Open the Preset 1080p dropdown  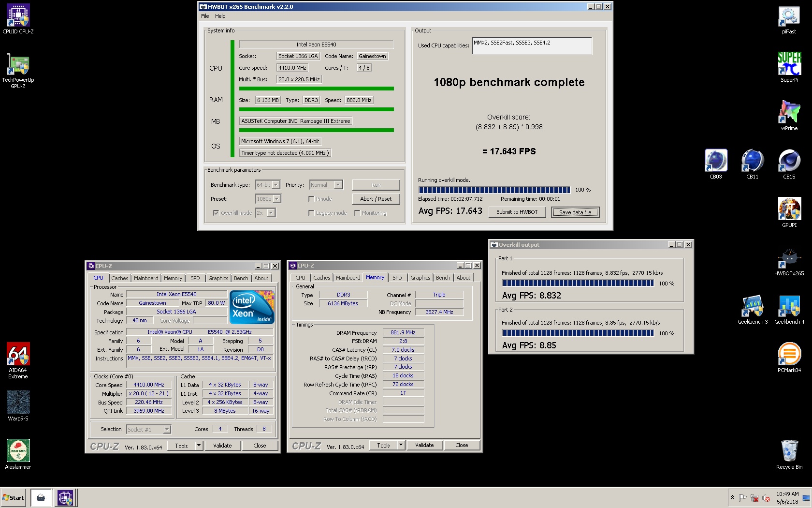pyautogui.click(x=268, y=199)
